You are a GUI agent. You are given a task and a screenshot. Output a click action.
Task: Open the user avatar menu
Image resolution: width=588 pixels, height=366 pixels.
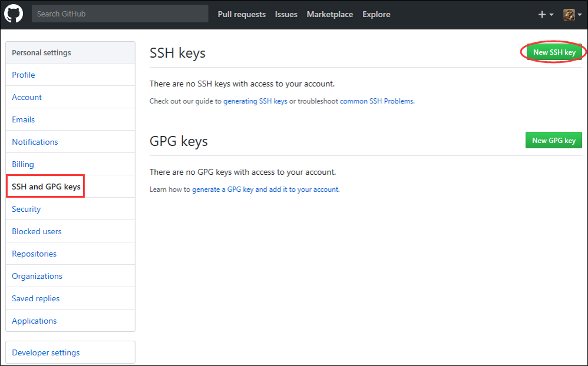tap(572, 15)
